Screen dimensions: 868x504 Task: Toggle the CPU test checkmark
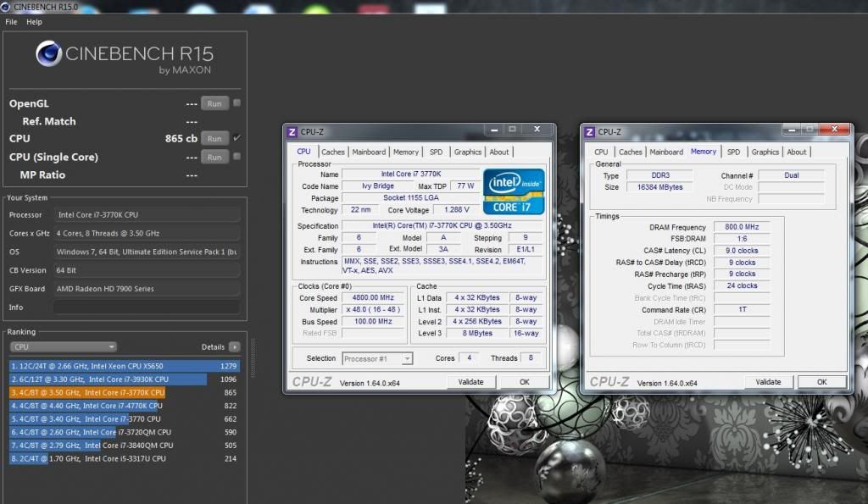click(x=237, y=138)
